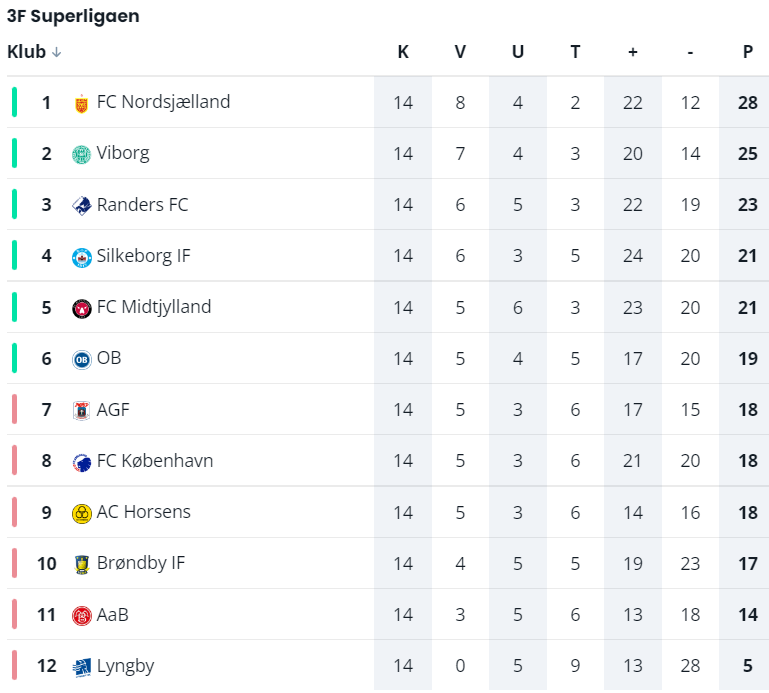
Task: Open the FC Nordsjælland team link
Action: 163,102
